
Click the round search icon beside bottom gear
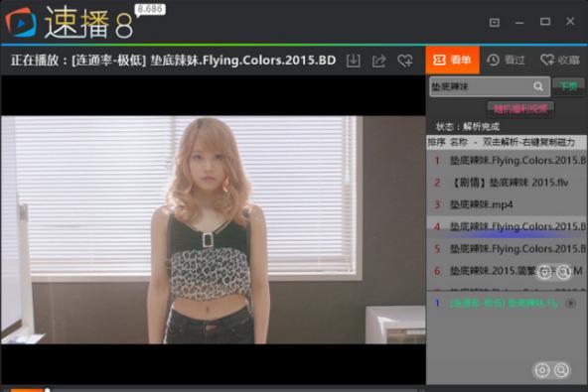coord(561,370)
